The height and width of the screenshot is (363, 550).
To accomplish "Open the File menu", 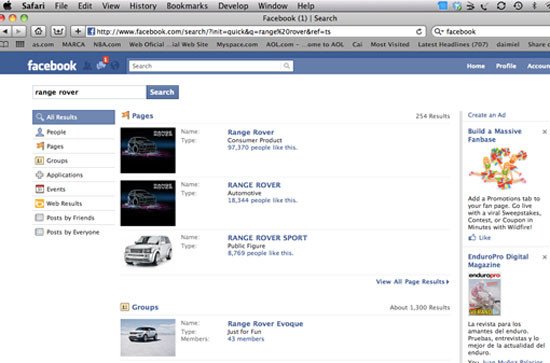I will click(61, 6).
